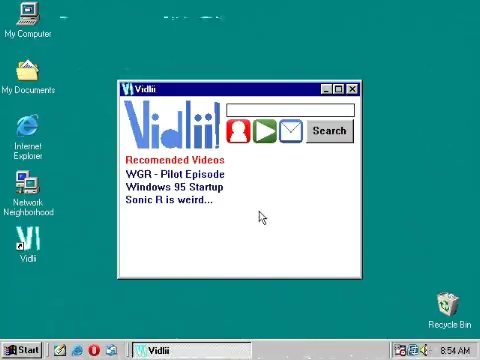Launch Internet Explorer from quick launch
This screenshot has height=360, width=480.
pyautogui.click(x=77, y=350)
